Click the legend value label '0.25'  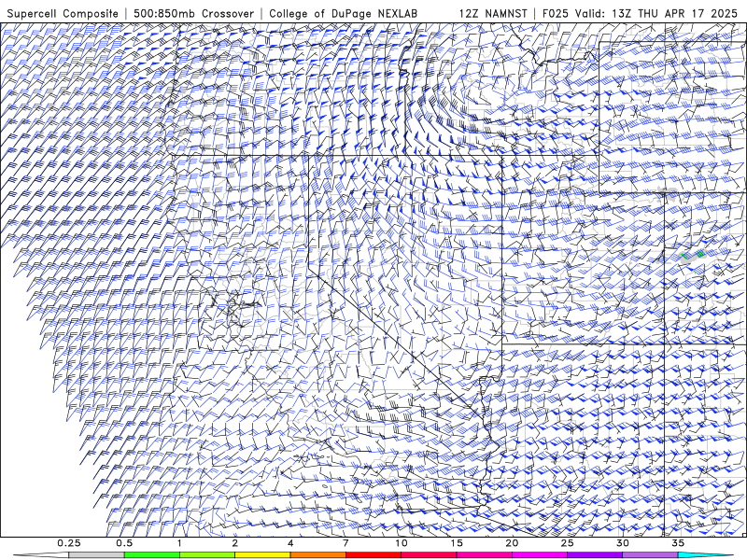click(68, 543)
